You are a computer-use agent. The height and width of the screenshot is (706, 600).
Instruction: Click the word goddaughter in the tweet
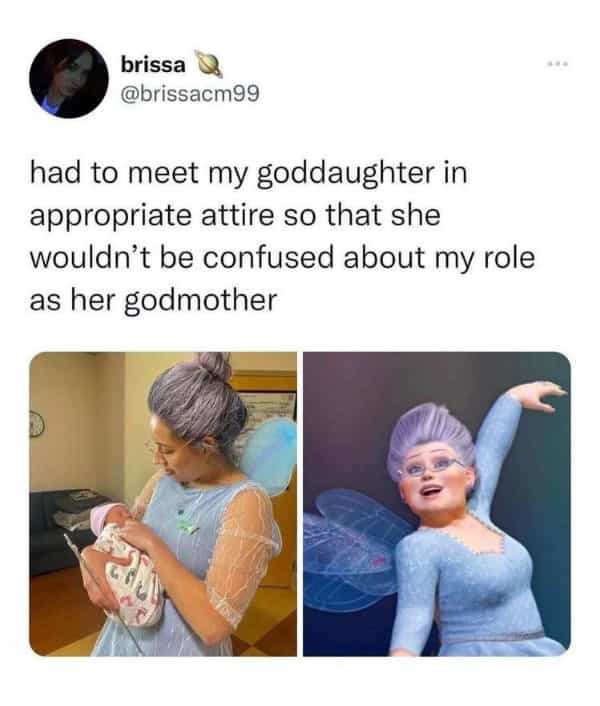pos(346,174)
